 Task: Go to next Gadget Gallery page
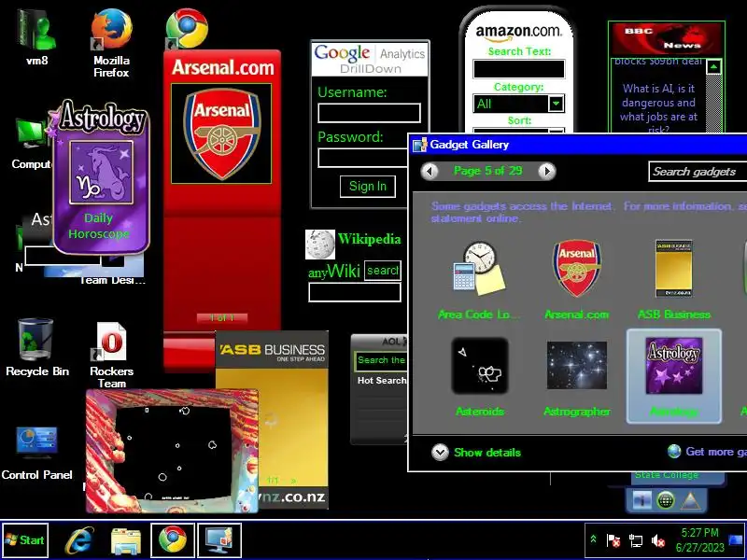(547, 171)
